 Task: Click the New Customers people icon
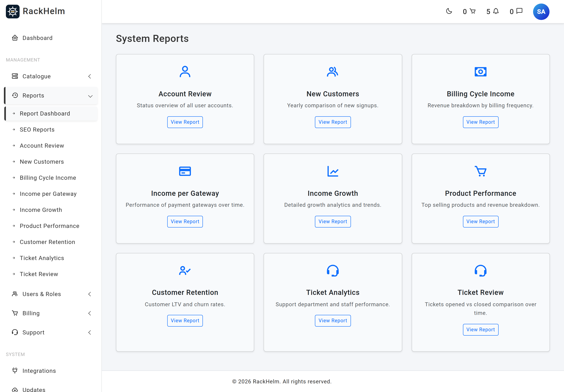coord(332,72)
